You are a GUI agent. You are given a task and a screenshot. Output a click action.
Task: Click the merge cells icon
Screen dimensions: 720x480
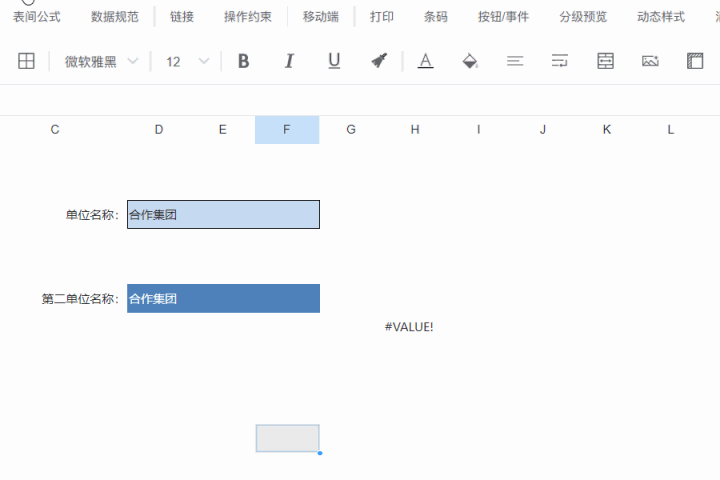[x=605, y=61]
